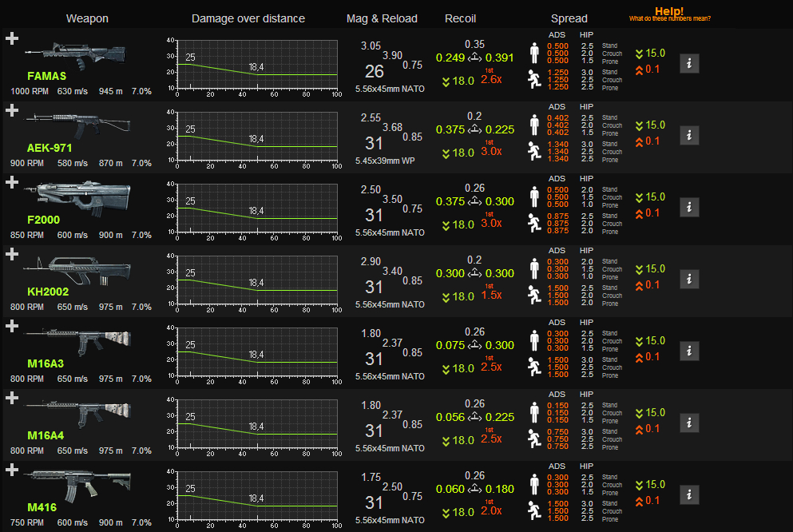Click the plus icon next to FAMAS

[x=12, y=38]
